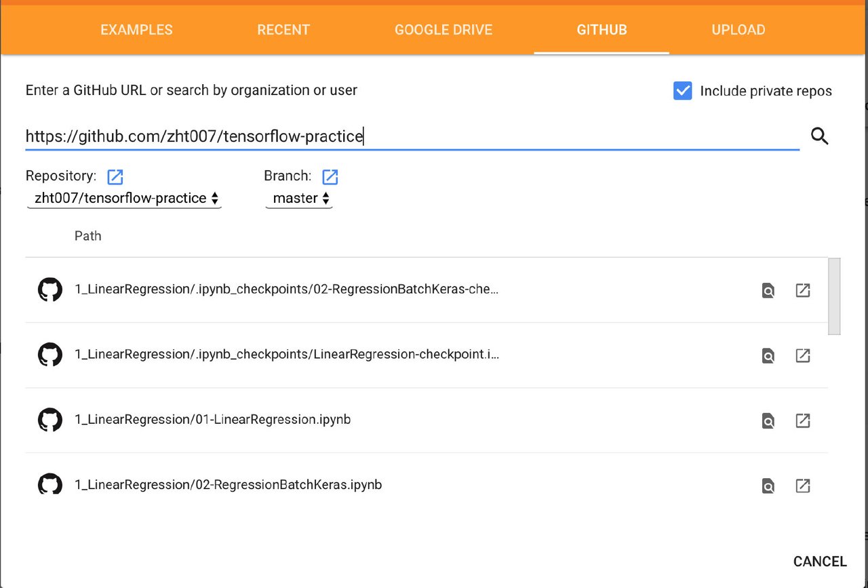868x588 pixels.
Task: Open repository on GitHub via icon beside Repository label
Action: click(x=115, y=177)
